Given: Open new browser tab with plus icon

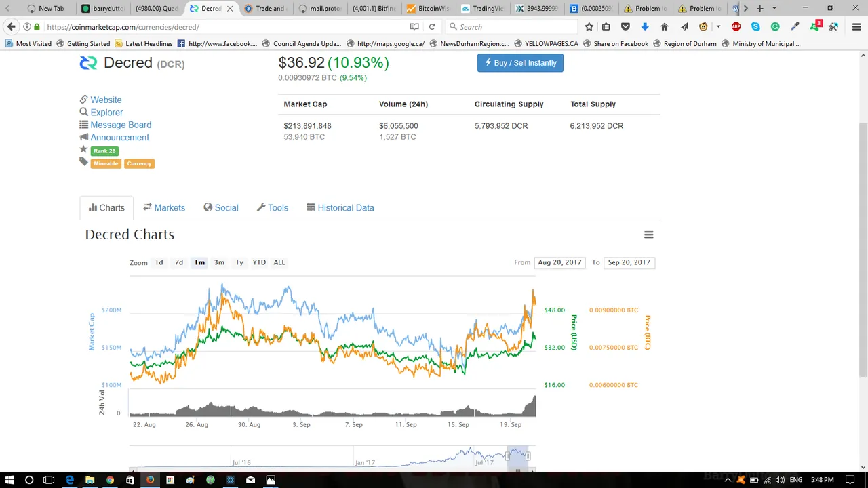Looking at the screenshot, I should pyautogui.click(x=759, y=9).
